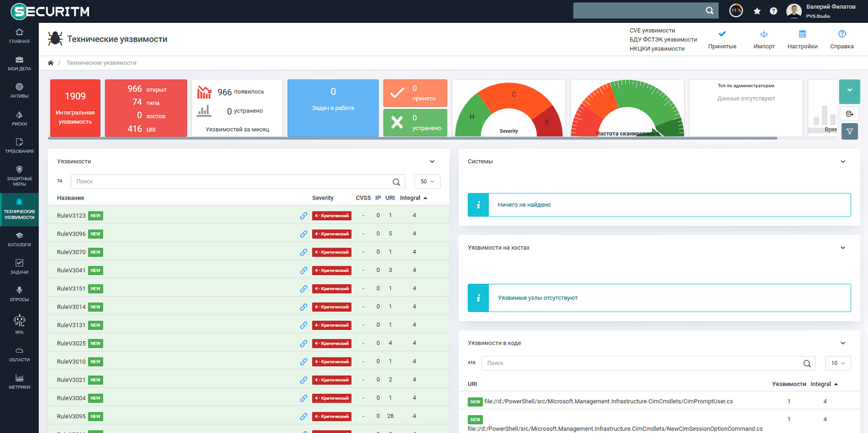Click the Уязвимости в коде search field

tap(648, 364)
